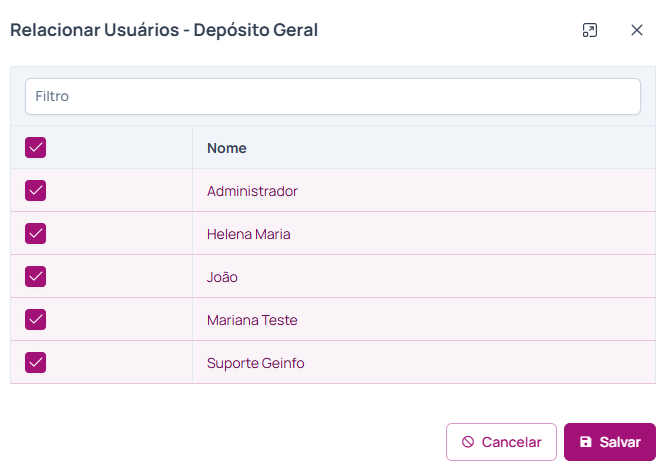Sort by the Nome column header
Image resolution: width=670 pixels, height=467 pixels.
[227, 148]
